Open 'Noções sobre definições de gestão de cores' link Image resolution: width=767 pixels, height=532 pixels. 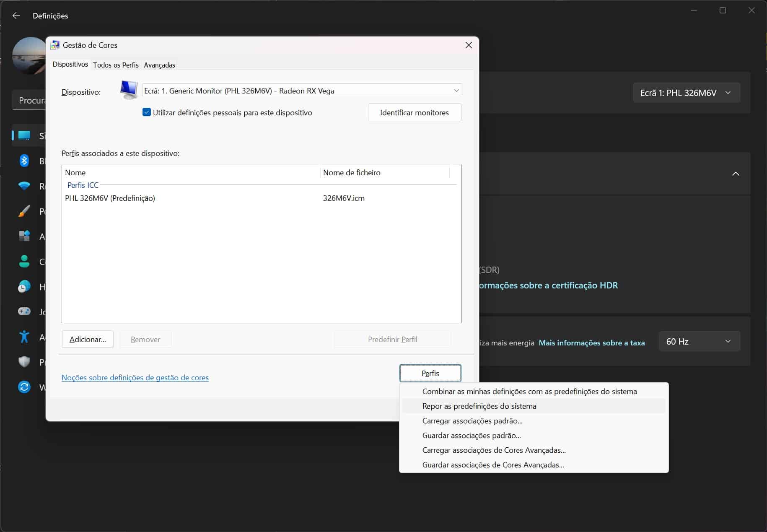[x=135, y=377]
